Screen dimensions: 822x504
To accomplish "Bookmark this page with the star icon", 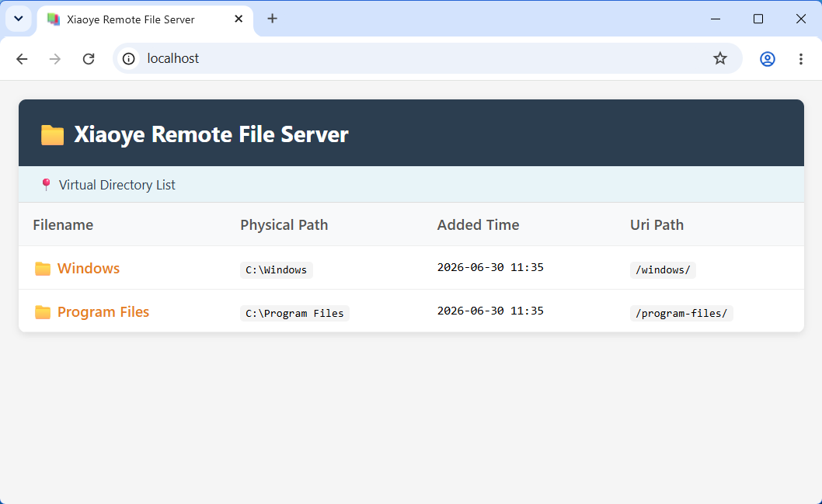I will coord(720,58).
